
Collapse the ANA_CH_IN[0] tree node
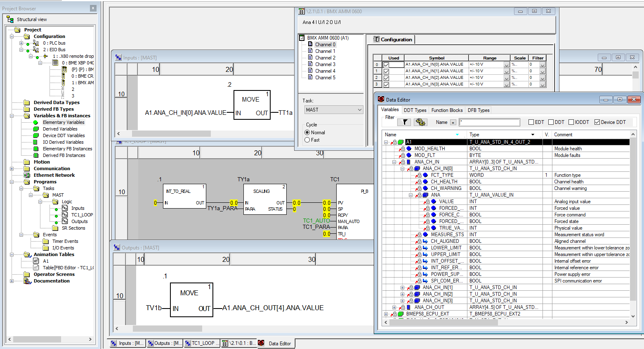[402, 169]
